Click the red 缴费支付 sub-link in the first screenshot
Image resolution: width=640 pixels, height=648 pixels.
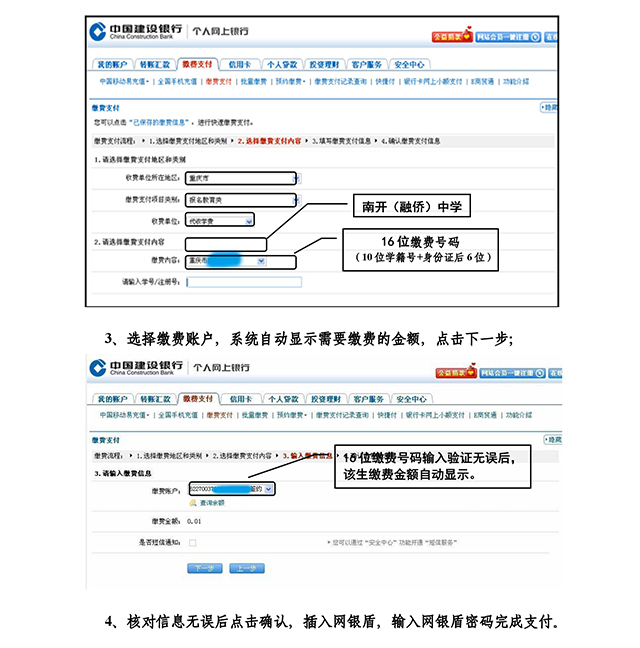219,81
